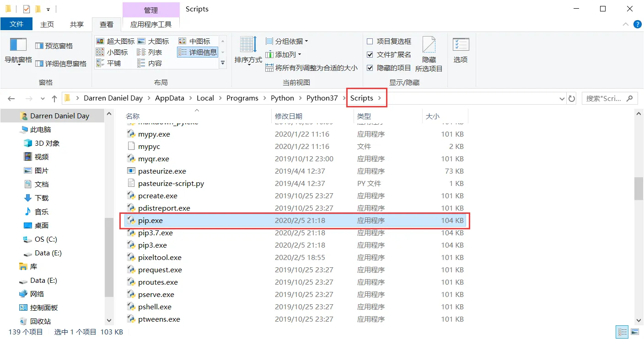Open the 添加列 dropdown
Screen dimensions: 644x339
[x=284, y=54]
